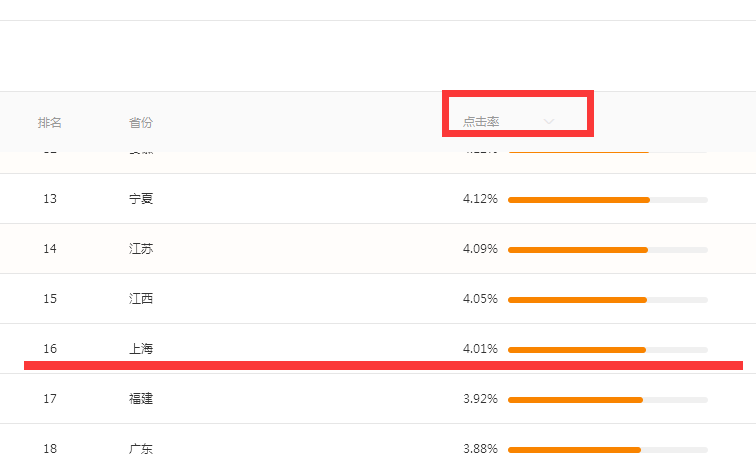This screenshot has height=463, width=756.
Task: Click the 点击率 column header
Action: click(481, 122)
